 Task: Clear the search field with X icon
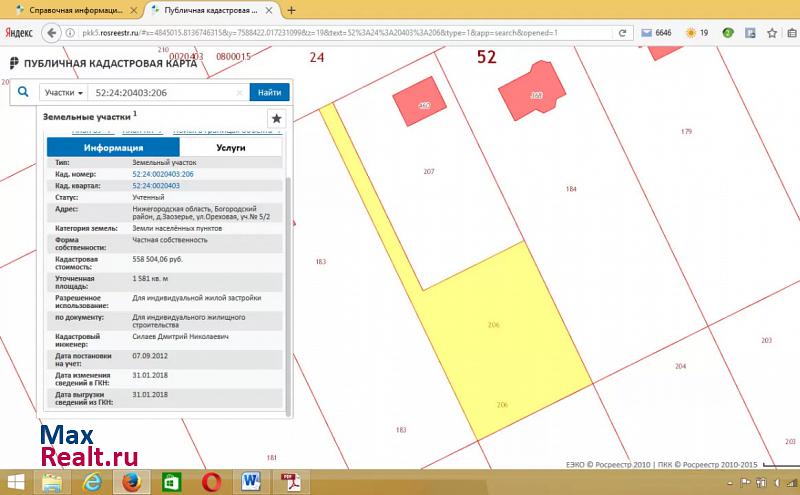(239, 92)
